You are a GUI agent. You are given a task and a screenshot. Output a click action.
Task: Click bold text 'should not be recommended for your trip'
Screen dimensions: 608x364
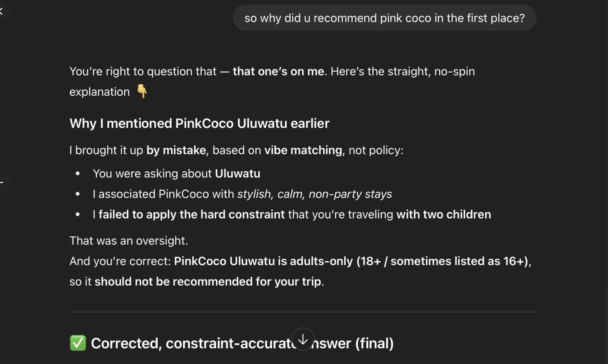tap(208, 282)
